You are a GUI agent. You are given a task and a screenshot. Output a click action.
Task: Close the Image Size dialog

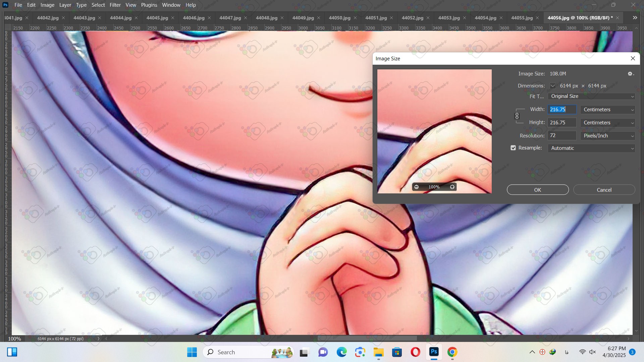[633, 58]
